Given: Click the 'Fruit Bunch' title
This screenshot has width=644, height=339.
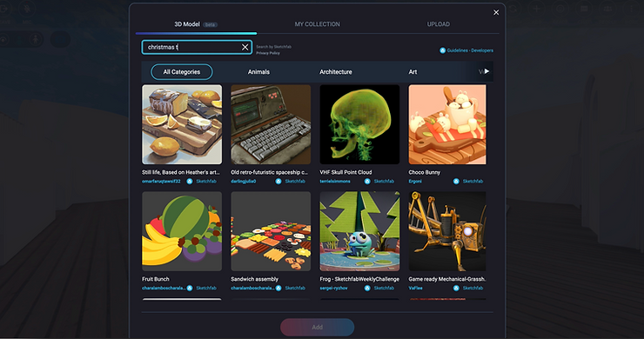Looking at the screenshot, I should [x=156, y=279].
